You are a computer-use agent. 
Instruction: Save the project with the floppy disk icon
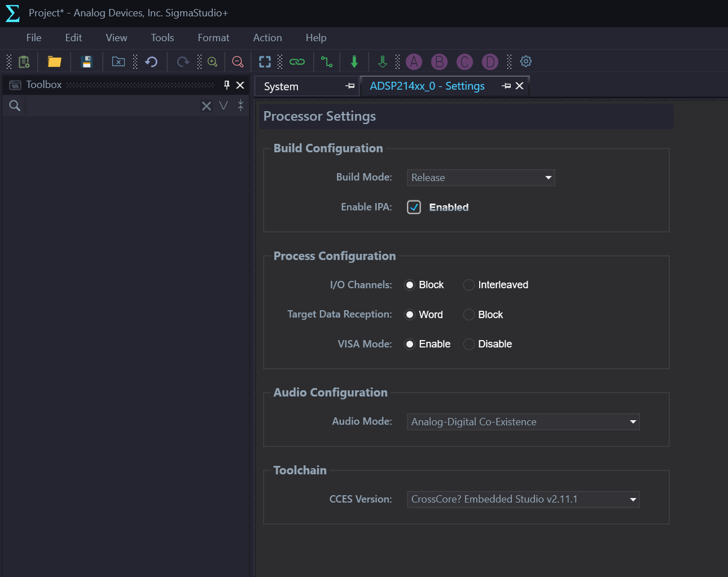(x=86, y=61)
